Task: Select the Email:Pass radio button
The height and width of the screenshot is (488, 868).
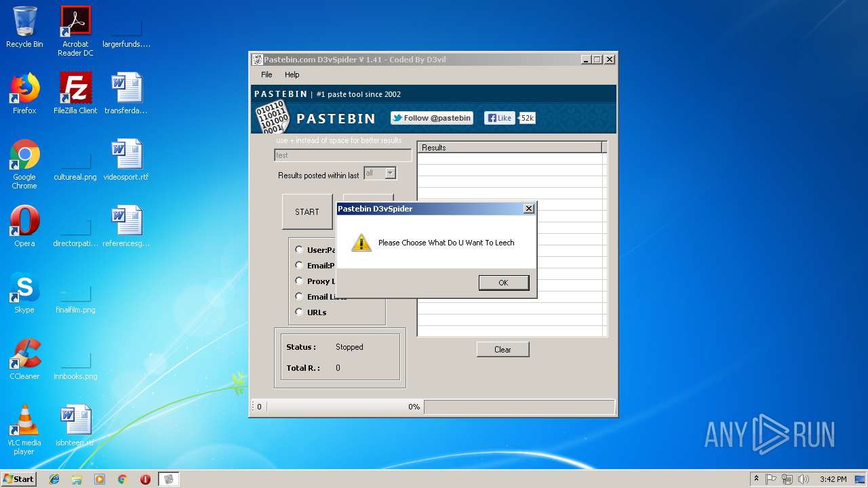Action: [x=299, y=265]
